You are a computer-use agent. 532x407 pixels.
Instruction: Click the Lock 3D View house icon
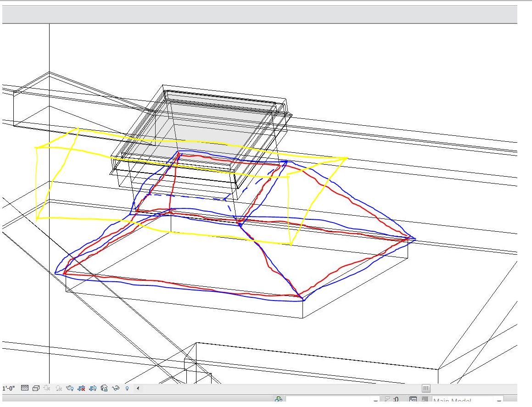104,388
